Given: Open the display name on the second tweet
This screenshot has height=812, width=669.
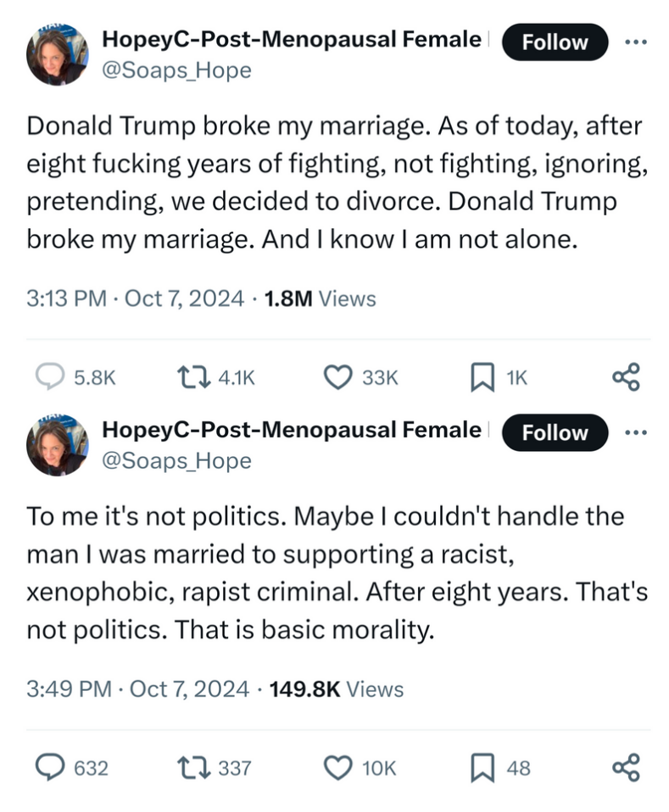Looking at the screenshot, I should click(x=291, y=430).
